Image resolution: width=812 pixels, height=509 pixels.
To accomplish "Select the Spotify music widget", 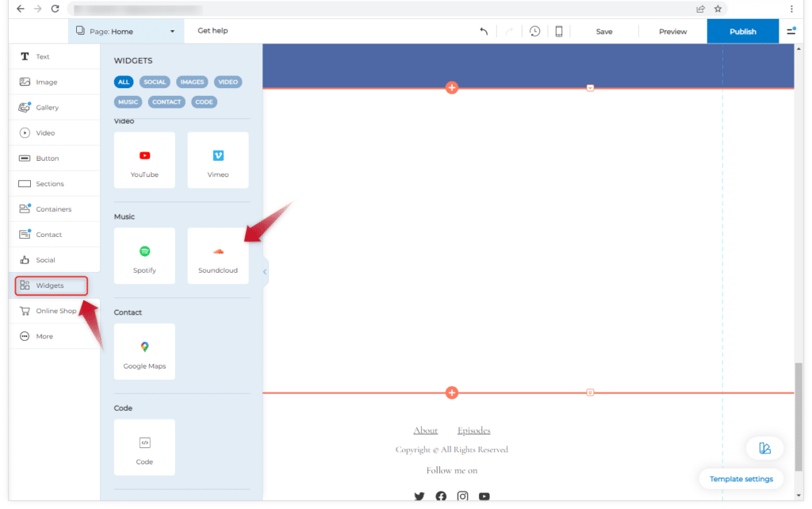I will point(144,256).
